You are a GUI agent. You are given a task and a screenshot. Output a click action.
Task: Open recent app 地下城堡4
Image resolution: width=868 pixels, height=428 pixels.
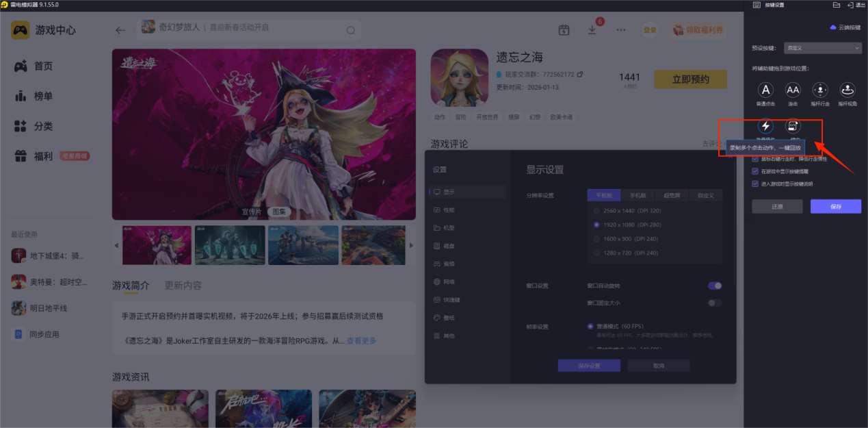coord(49,256)
